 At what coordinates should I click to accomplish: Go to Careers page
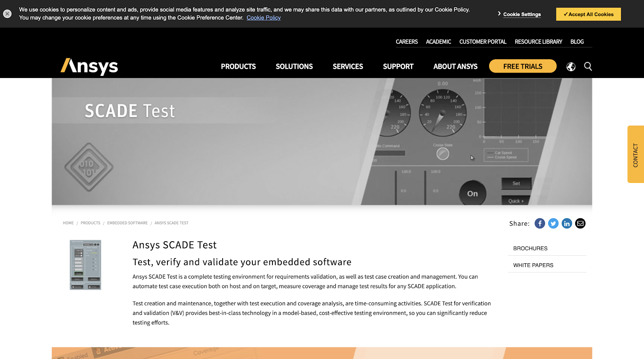coord(407,42)
